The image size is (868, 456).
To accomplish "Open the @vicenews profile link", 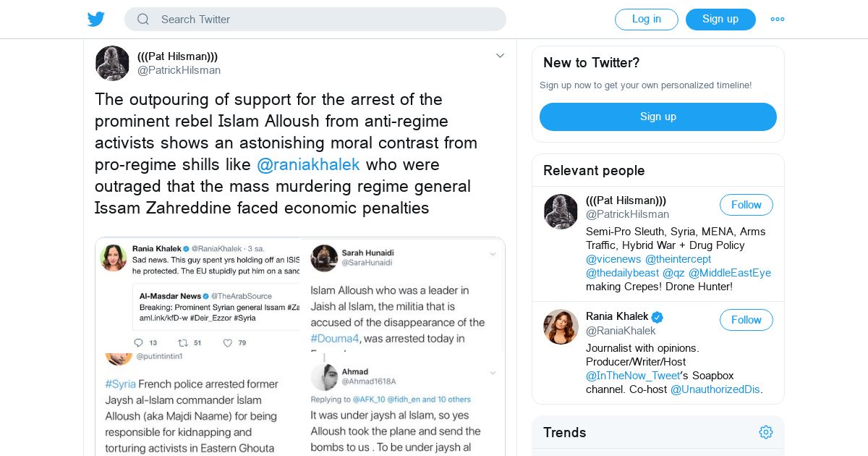I will (x=613, y=259).
